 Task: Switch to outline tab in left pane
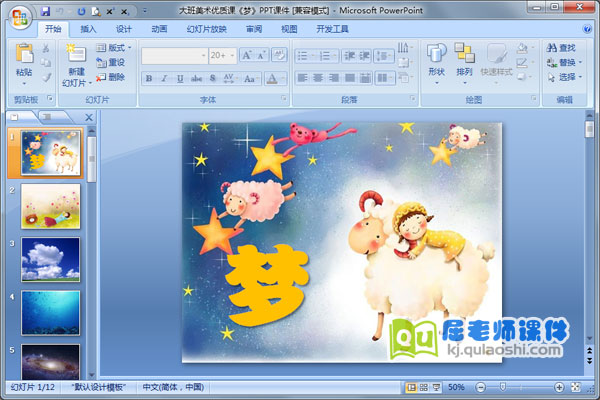click(x=48, y=117)
